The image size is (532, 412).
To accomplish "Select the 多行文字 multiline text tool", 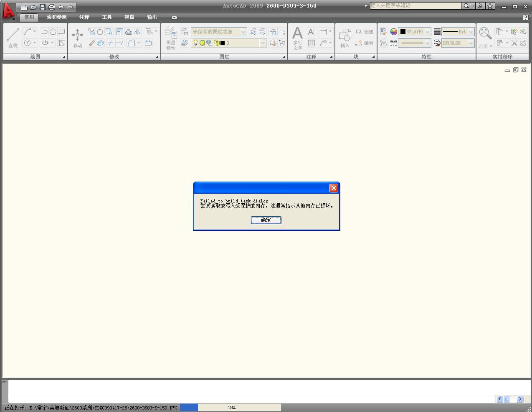I will 298,38.
